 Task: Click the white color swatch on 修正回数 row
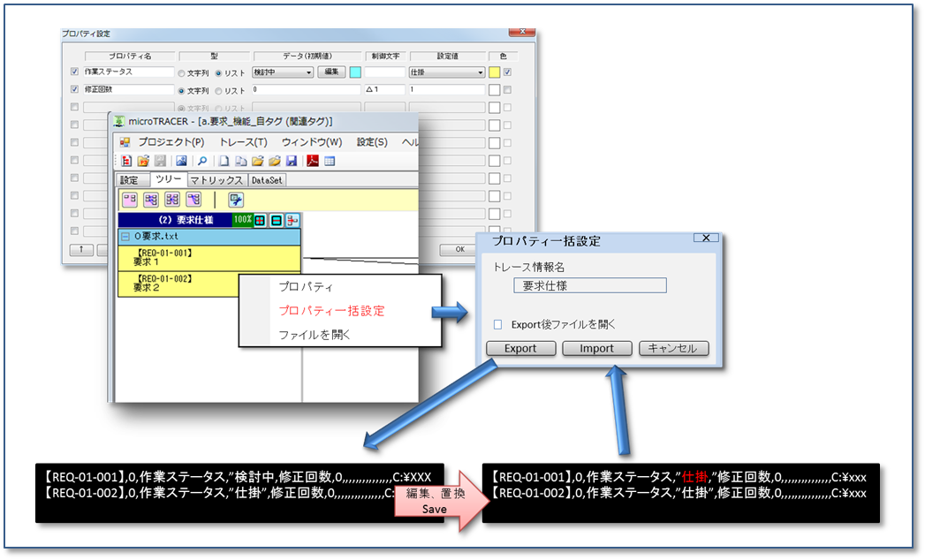coord(495,90)
